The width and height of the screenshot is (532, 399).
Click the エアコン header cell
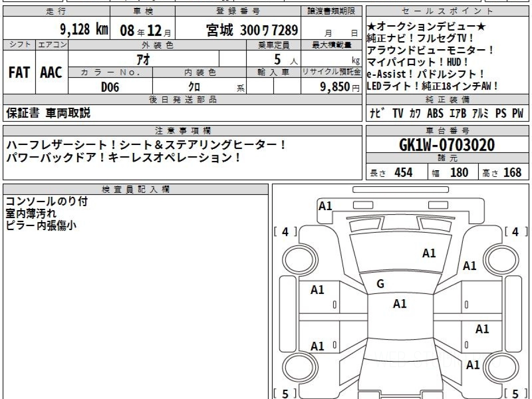[x=52, y=45]
